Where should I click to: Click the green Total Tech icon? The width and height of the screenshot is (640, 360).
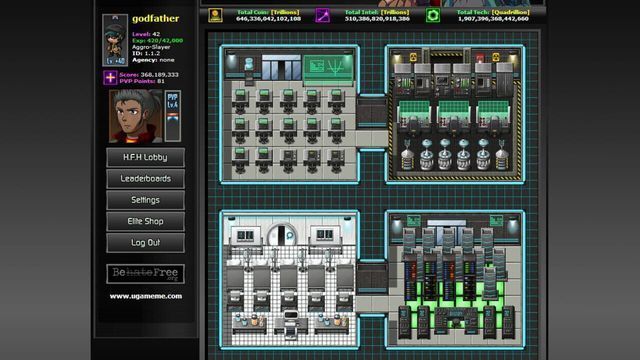click(x=433, y=16)
